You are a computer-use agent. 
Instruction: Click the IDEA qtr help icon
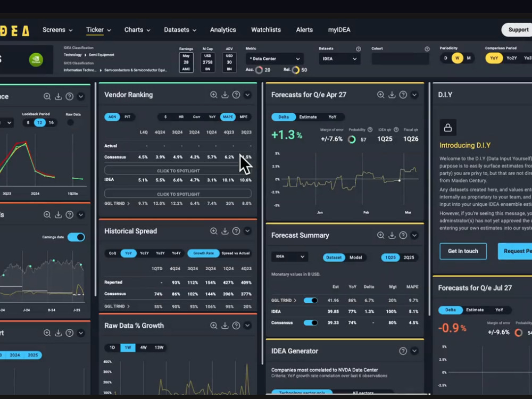[396, 130]
